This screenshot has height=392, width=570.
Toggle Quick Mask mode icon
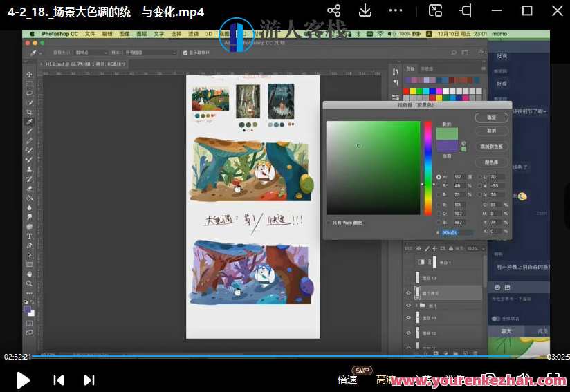pos(30,323)
